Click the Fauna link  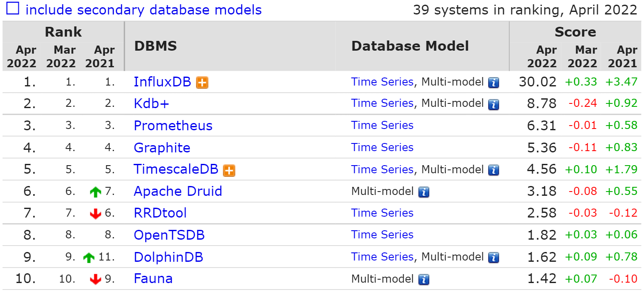[153, 278]
